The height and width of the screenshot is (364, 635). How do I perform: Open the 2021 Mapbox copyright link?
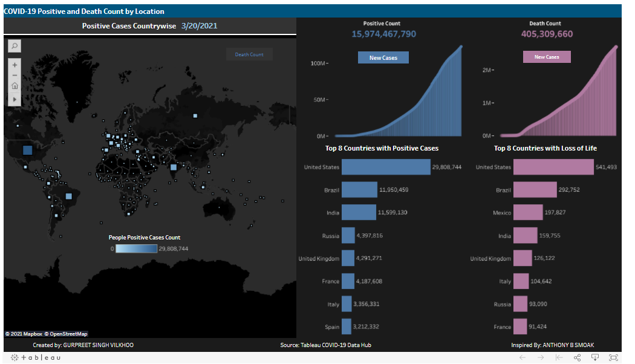tap(25, 333)
